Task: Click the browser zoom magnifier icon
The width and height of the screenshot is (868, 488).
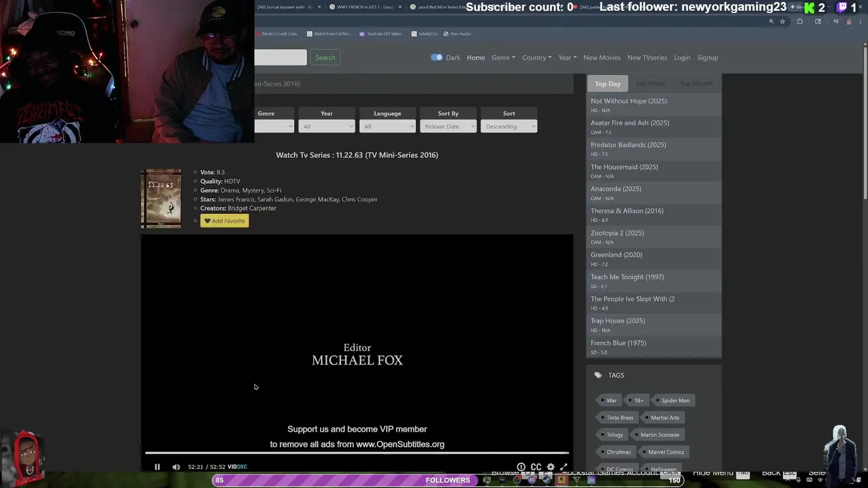Action: pyautogui.click(x=771, y=22)
